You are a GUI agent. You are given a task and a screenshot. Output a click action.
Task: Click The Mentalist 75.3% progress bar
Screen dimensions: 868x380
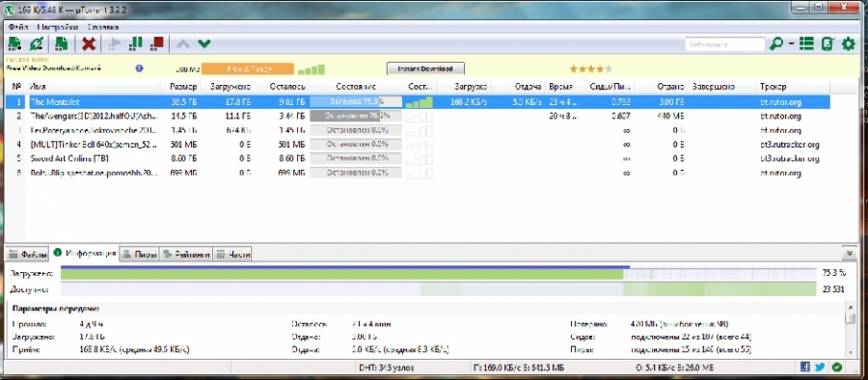coord(355,102)
